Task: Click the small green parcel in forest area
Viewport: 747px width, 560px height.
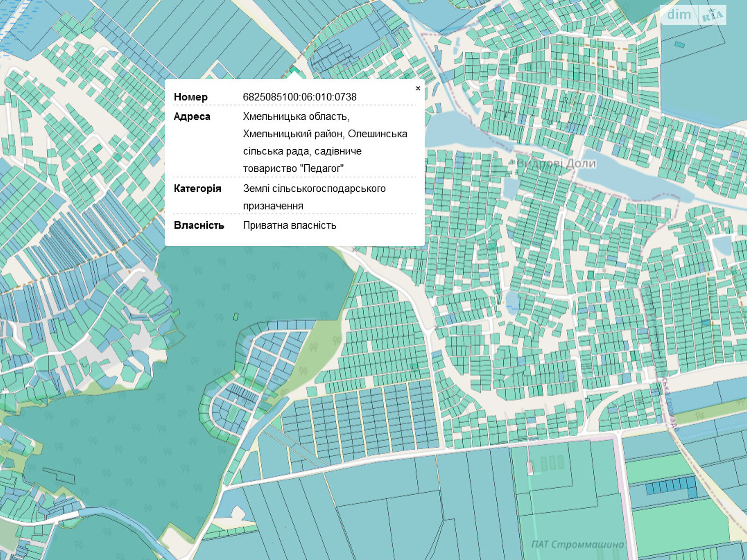Action: point(236,317)
